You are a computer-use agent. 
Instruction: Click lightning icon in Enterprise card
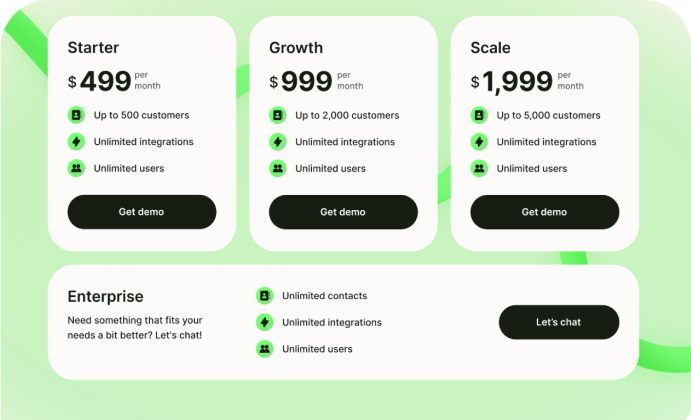coord(264,322)
